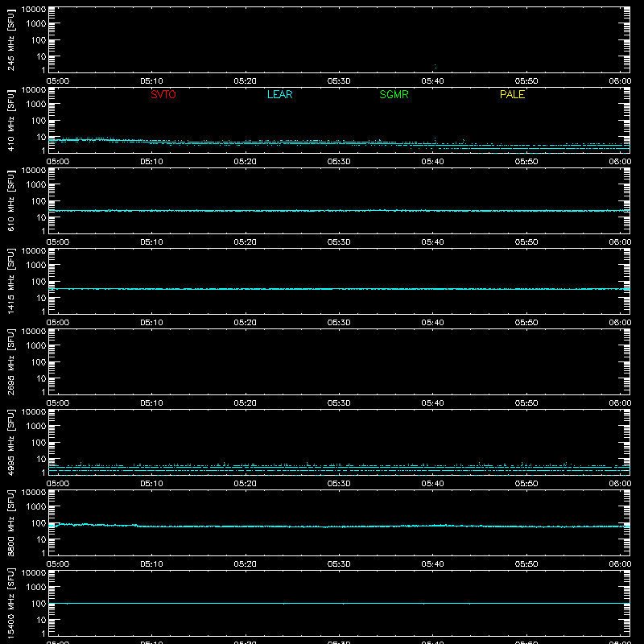Click the 100 tick of the 610 MHz panel
644x644 pixels.
pyautogui.click(x=39, y=201)
